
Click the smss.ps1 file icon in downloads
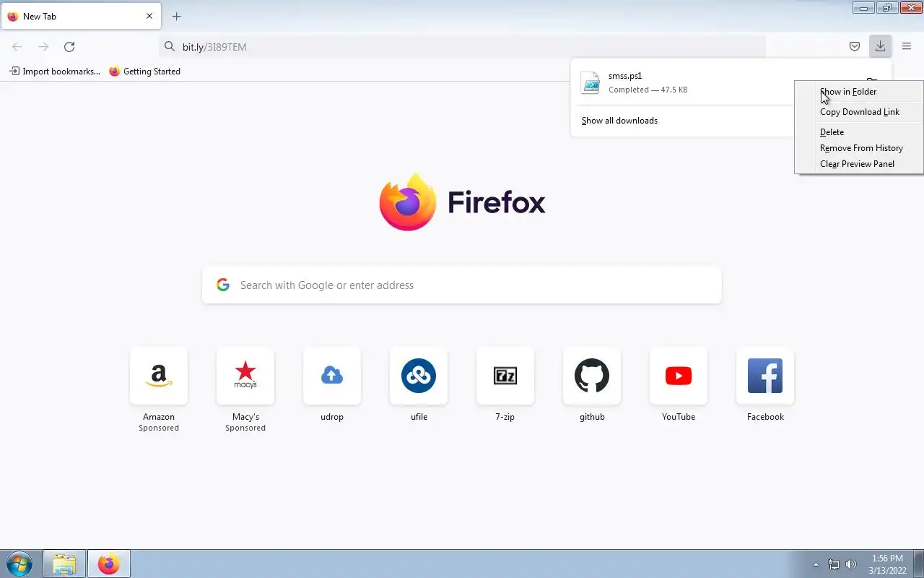click(590, 83)
